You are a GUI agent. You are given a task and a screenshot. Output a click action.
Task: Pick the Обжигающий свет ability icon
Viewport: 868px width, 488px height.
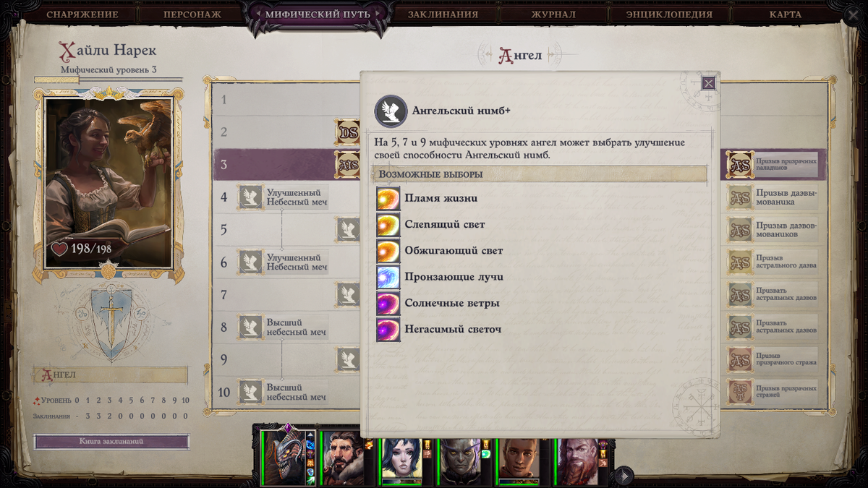388,251
